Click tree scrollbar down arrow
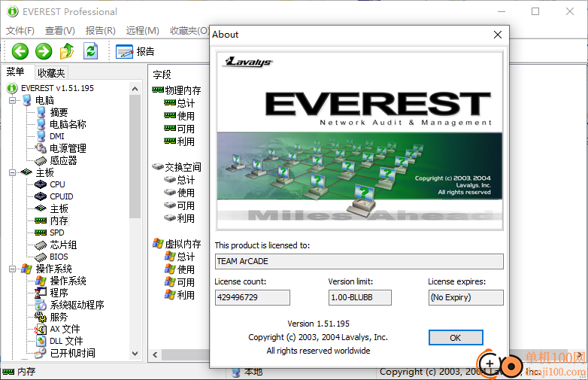 pyautogui.click(x=135, y=354)
